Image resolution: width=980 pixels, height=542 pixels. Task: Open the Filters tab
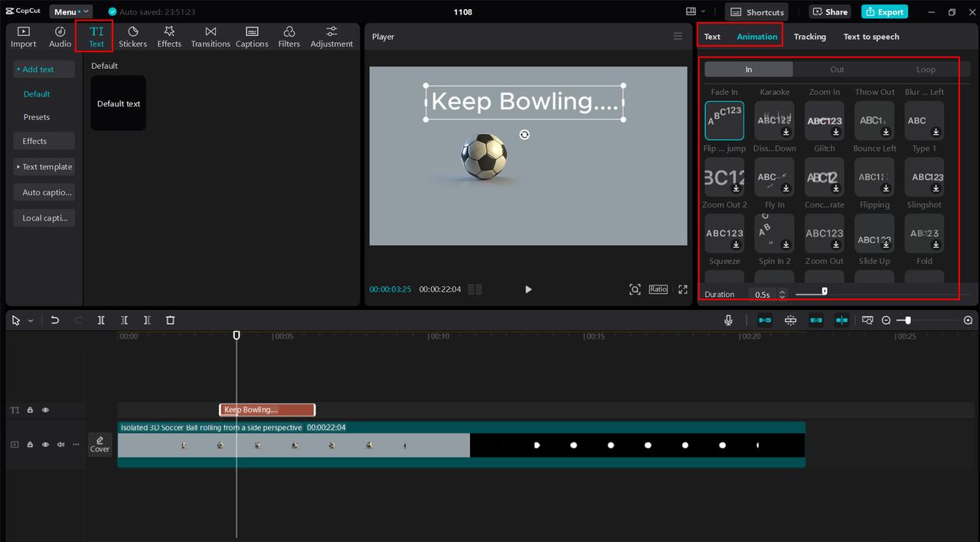point(289,37)
